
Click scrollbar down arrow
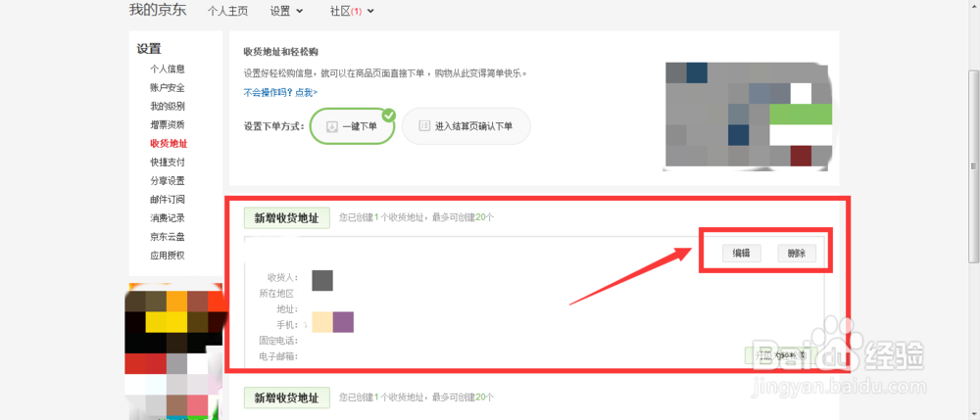974,413
